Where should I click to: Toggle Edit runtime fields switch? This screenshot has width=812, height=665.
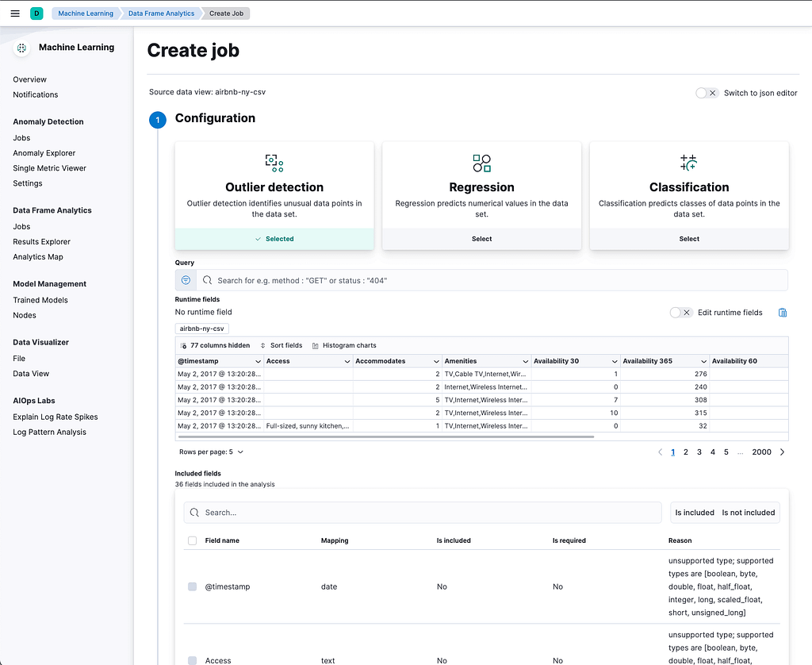coord(680,313)
